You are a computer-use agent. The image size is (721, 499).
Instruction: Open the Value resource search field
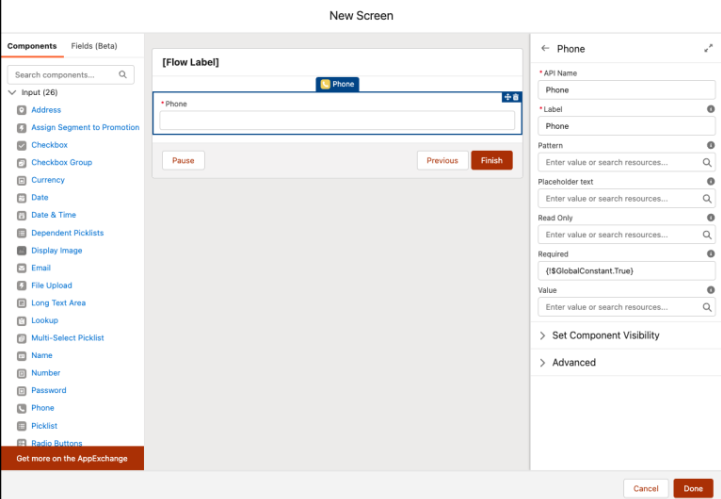click(626, 307)
